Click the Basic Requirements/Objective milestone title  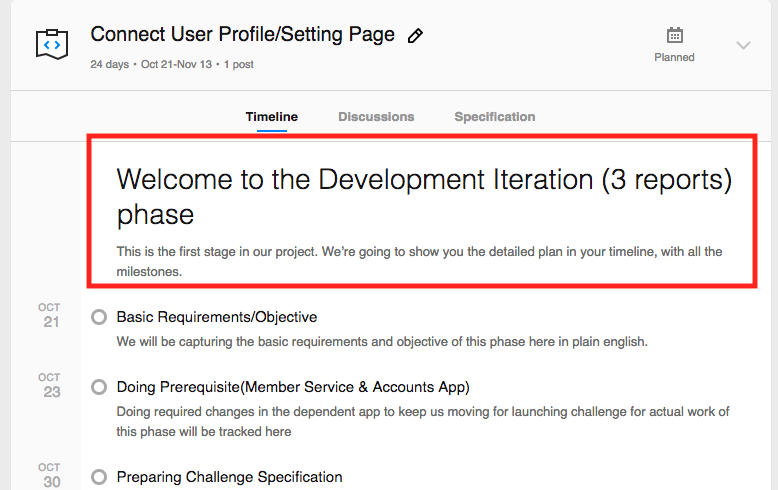[217, 317]
